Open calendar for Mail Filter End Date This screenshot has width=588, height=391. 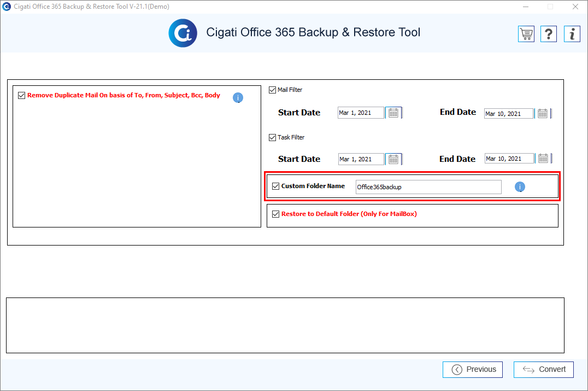(543, 113)
